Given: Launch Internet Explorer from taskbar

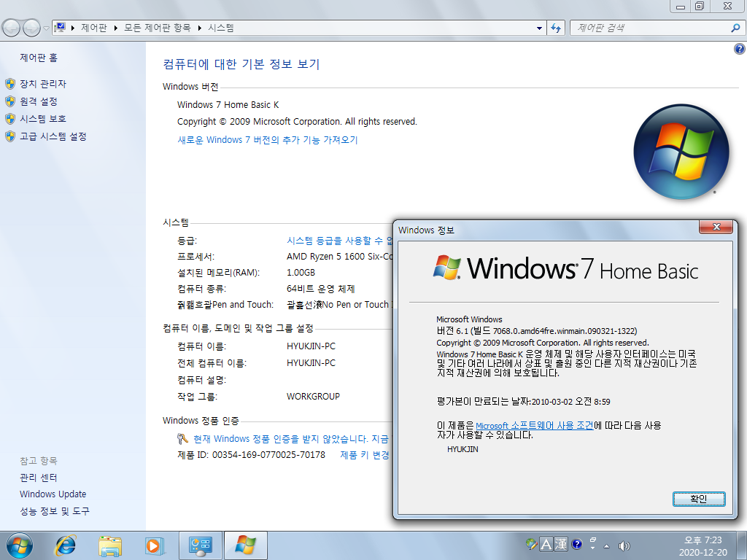Looking at the screenshot, I should click(65, 545).
